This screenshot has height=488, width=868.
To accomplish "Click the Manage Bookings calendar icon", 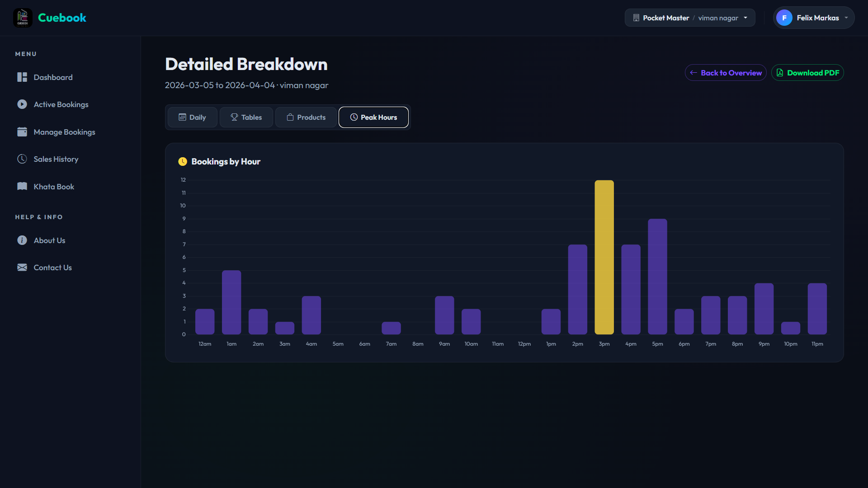I will (22, 132).
